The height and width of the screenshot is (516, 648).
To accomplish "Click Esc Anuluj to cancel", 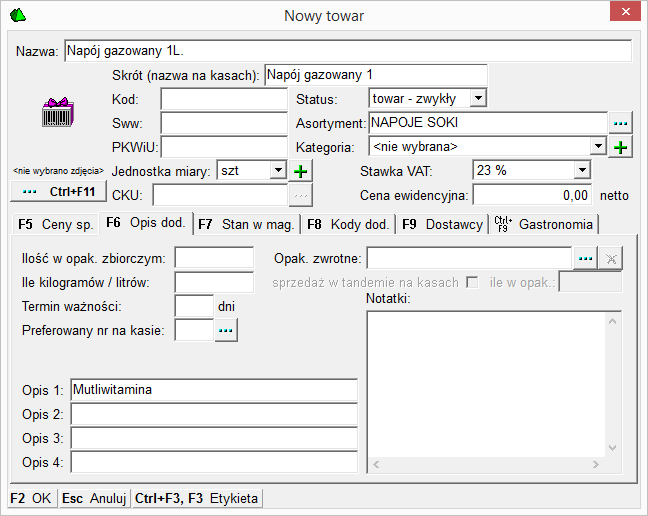I will coord(94,497).
